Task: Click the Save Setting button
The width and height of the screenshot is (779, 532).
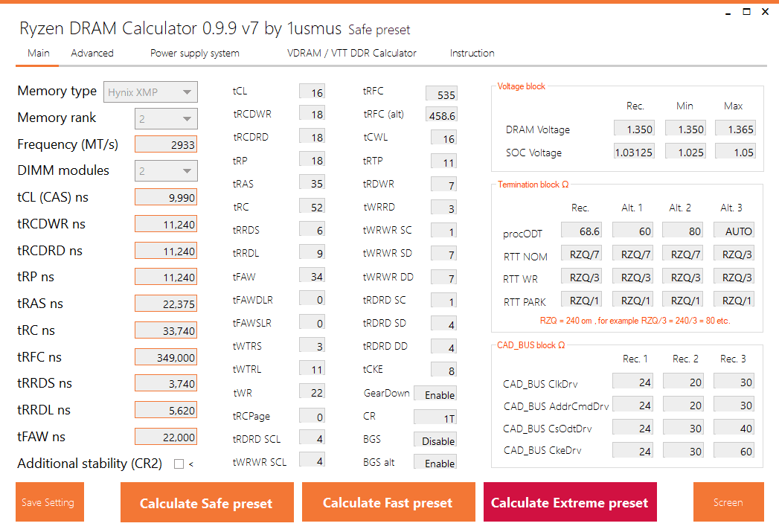Action: [50, 502]
